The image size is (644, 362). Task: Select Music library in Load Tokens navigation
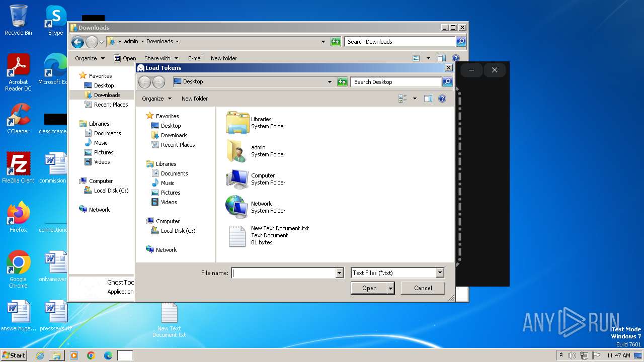[x=168, y=183]
